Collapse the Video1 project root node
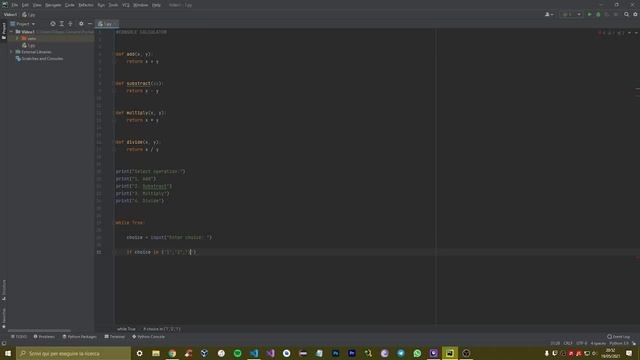This screenshot has height=360, width=640. pyautogui.click(x=11, y=31)
